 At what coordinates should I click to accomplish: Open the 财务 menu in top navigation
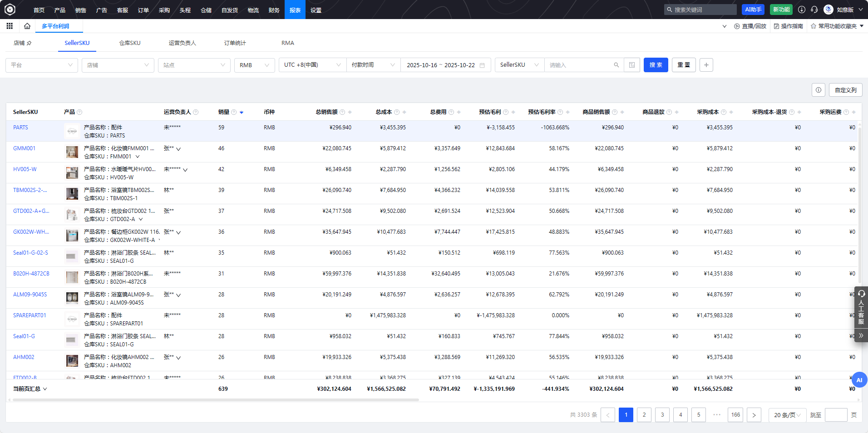274,10
